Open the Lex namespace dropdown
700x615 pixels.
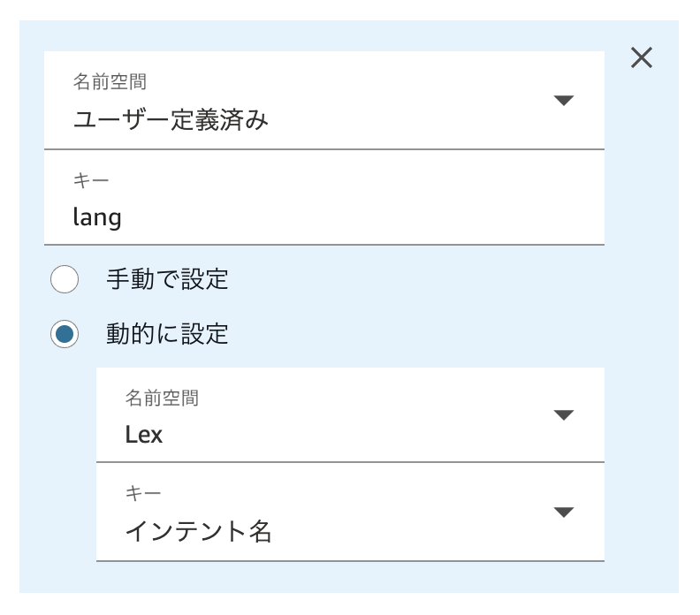[x=350, y=415]
